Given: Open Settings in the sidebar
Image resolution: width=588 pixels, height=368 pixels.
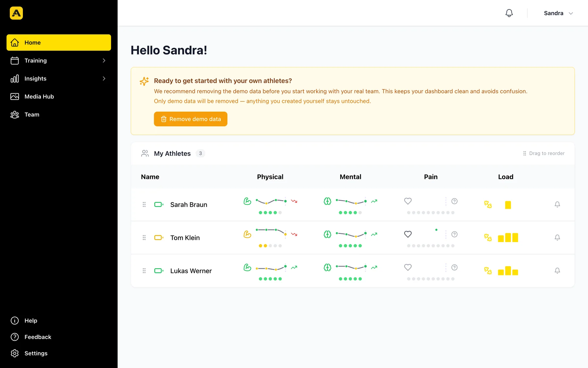Looking at the screenshot, I should (59, 353).
